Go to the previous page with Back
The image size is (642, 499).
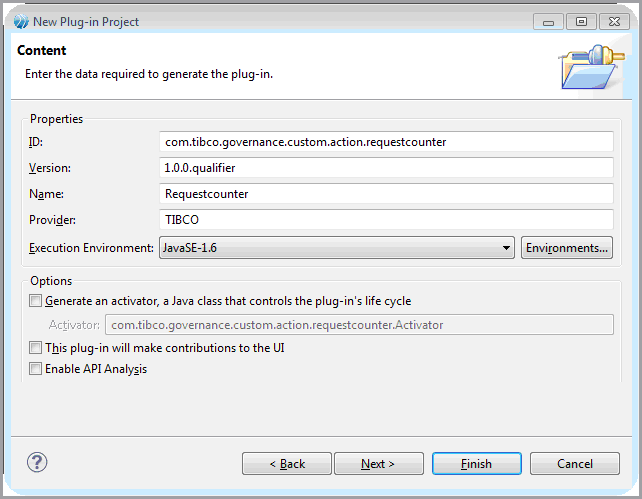[x=286, y=464]
